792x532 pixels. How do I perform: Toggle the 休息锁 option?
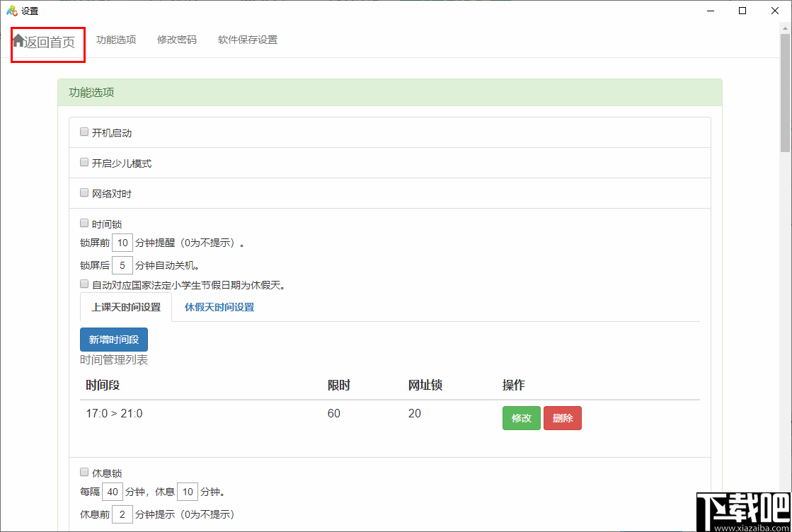pos(84,472)
